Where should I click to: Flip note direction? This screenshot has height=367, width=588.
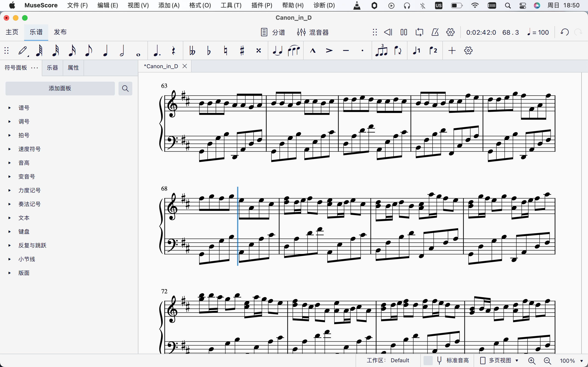[398, 51]
